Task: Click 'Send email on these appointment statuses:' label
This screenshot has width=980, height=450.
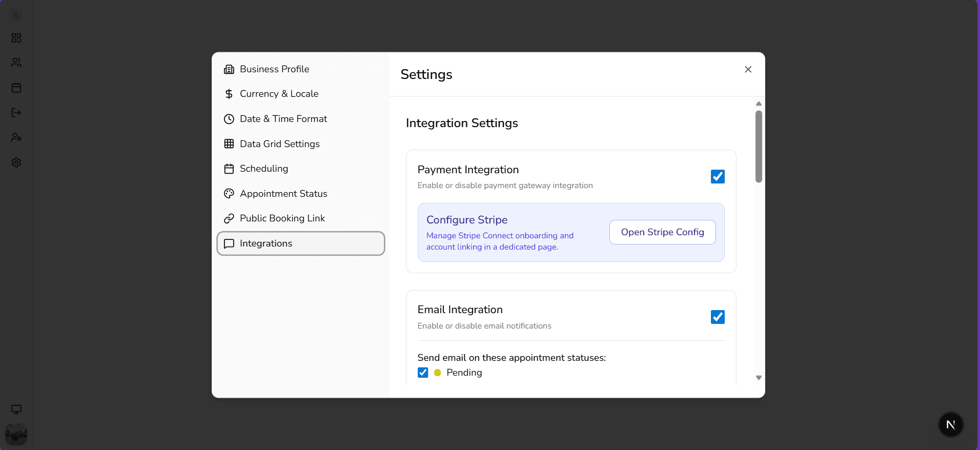Action: click(512, 358)
